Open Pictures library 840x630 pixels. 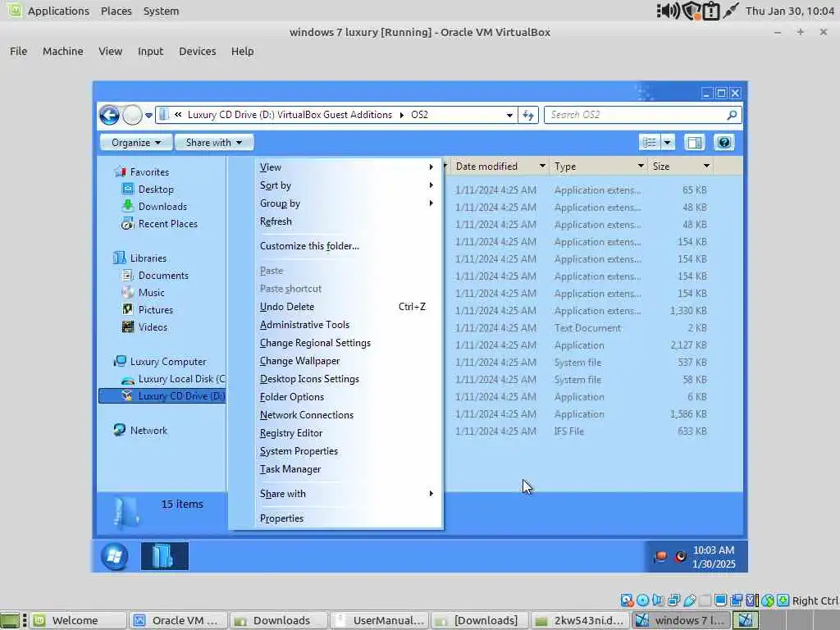pyautogui.click(x=155, y=309)
